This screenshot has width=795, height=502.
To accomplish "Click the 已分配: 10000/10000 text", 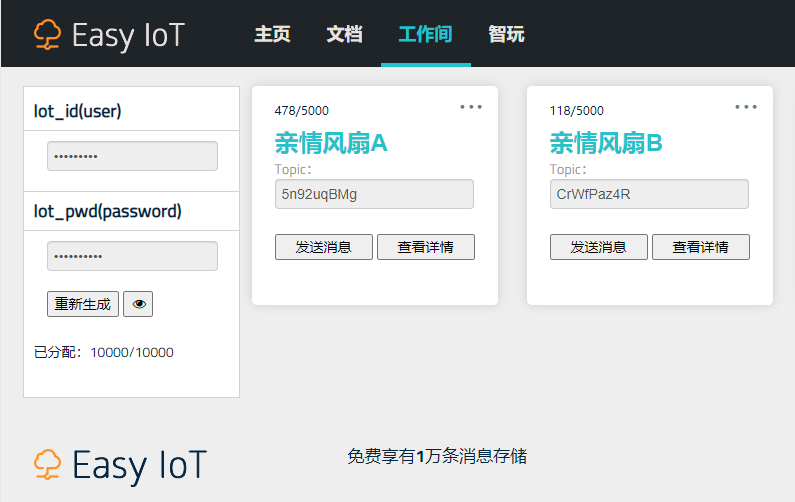I will click(x=103, y=352).
